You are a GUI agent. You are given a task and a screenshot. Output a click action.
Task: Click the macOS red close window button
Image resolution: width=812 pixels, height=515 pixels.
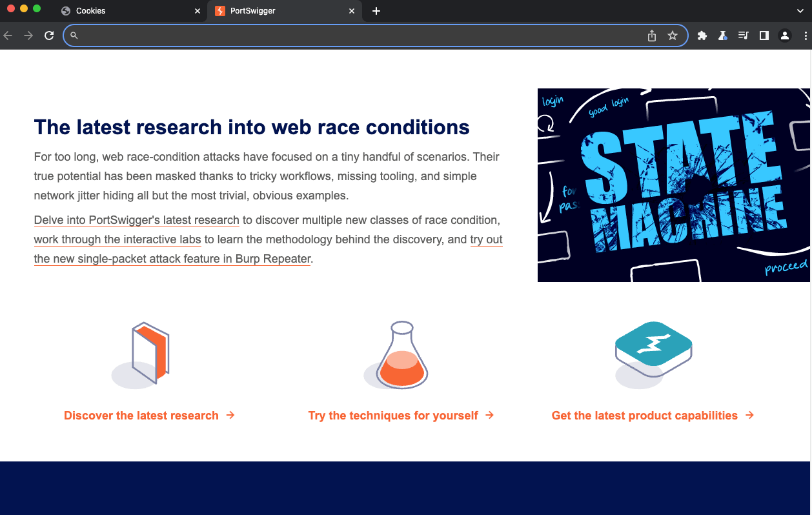tap(11, 9)
